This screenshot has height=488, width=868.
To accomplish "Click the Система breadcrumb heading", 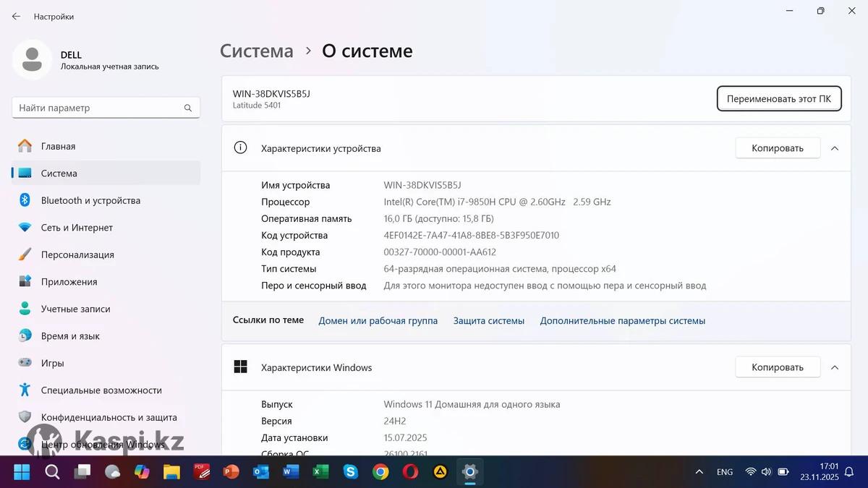I will pos(257,51).
